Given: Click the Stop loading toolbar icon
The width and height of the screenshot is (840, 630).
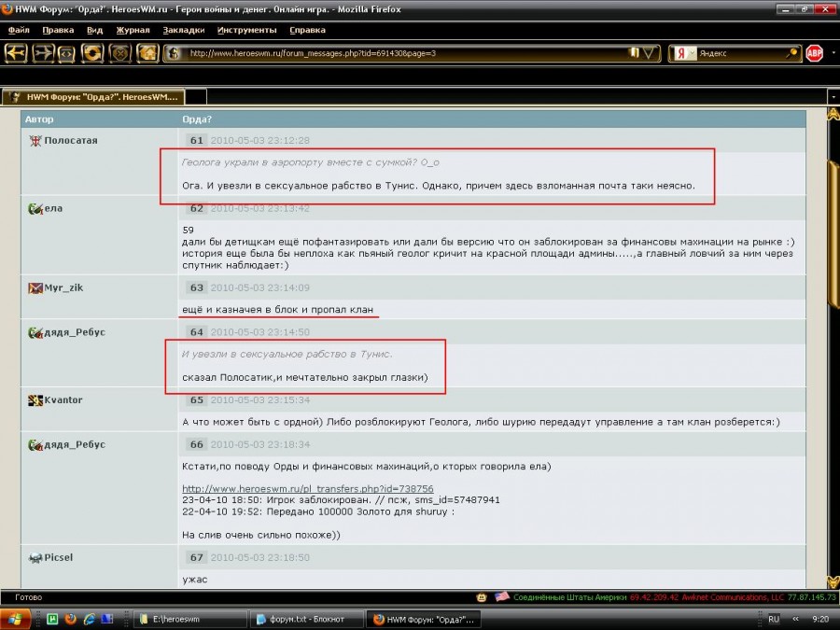Looking at the screenshot, I should [x=120, y=53].
